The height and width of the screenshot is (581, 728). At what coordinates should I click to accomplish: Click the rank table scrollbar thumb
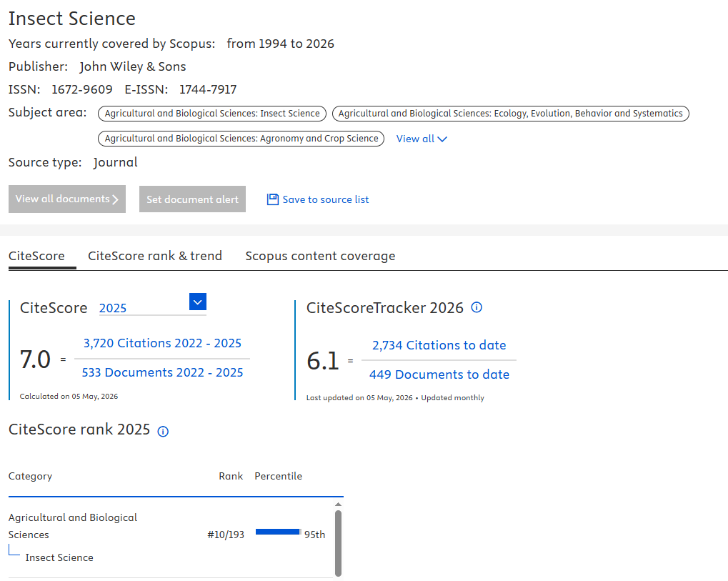(338, 543)
